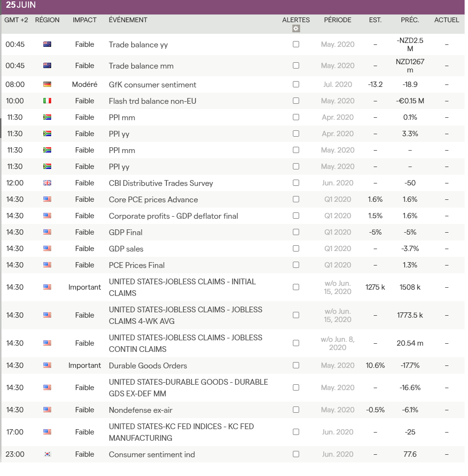Click US flag in Core PCE prices Advance row
This screenshot has height=476, width=468.
point(47,199)
